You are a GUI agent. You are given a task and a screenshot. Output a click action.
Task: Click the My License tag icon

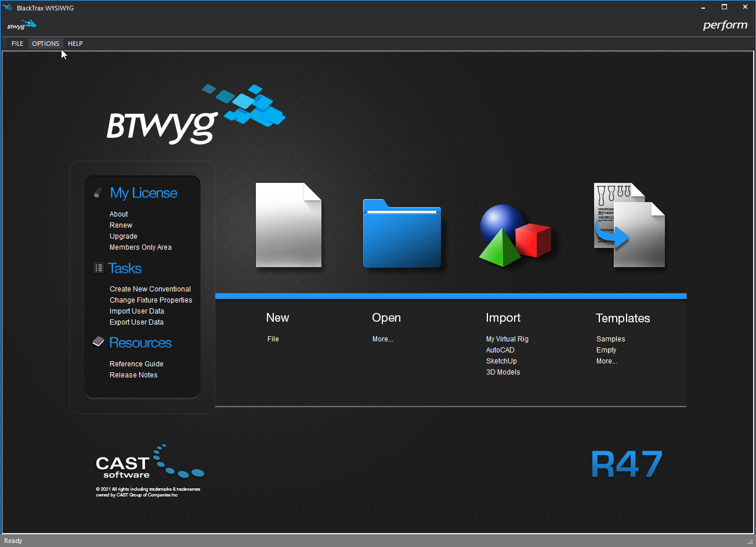click(x=98, y=192)
